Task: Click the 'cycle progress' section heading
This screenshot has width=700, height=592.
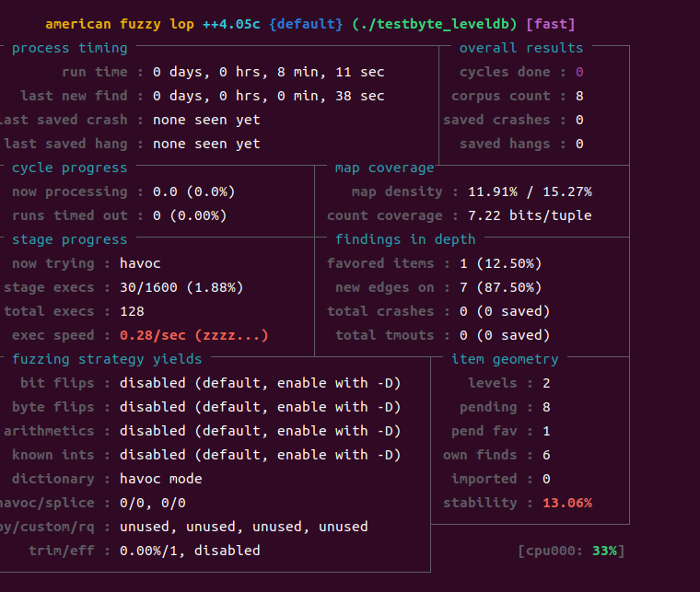Action: click(x=70, y=168)
